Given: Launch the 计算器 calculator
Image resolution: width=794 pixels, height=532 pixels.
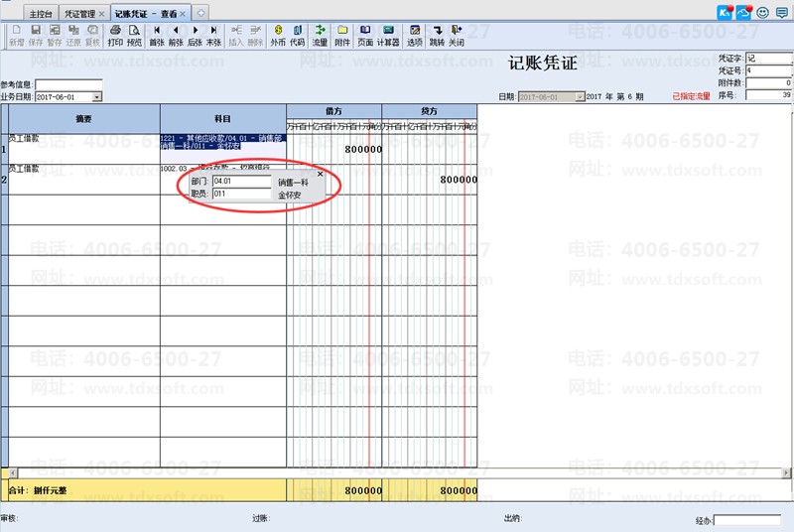Looking at the screenshot, I should (388, 36).
